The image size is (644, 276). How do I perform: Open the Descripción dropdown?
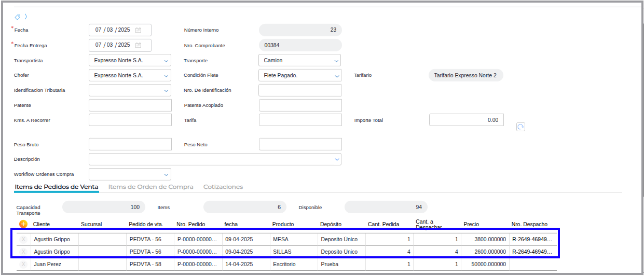[336, 159]
